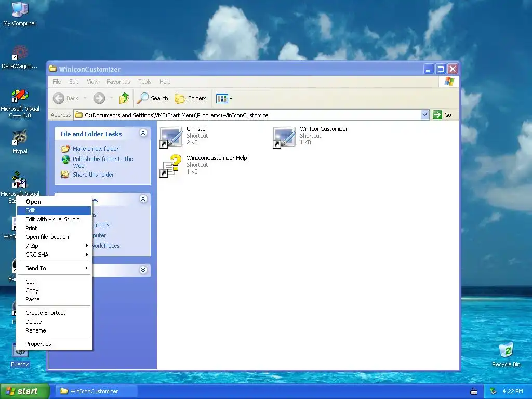Open the Uninstall shortcut icon
This screenshot has height=399, width=532.
[171, 137]
